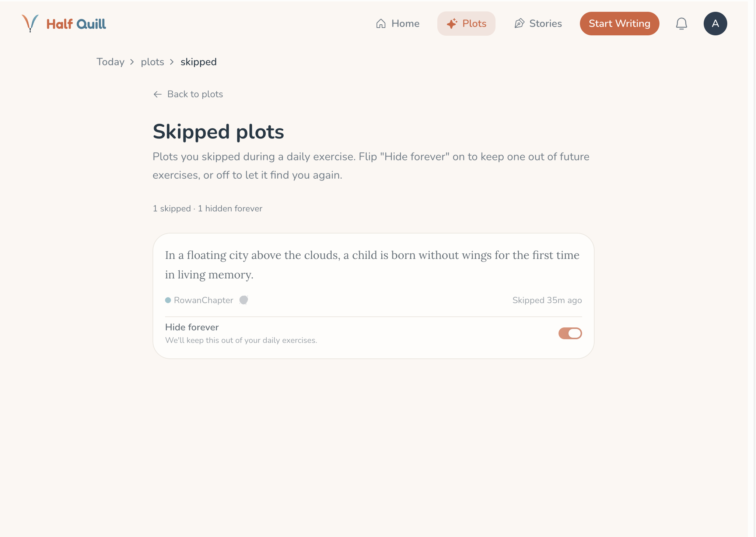Click the pen nib icon next to Stories
This screenshot has width=756, height=537.
519,24
